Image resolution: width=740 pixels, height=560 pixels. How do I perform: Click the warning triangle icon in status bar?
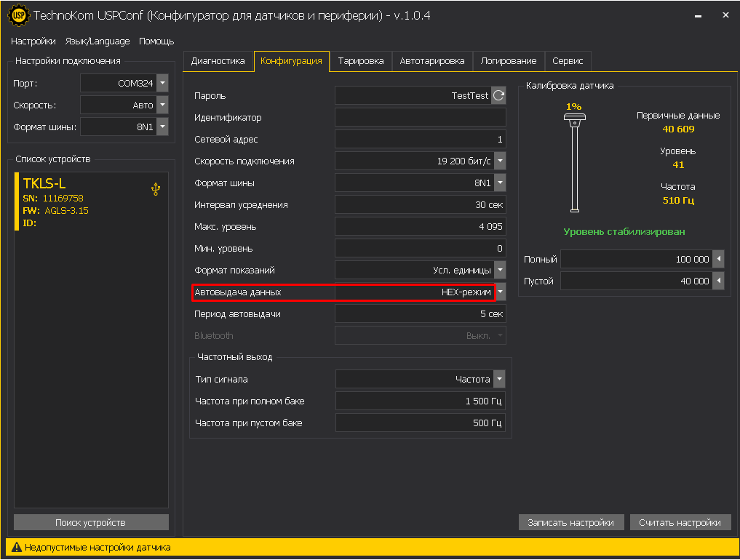coord(17,547)
